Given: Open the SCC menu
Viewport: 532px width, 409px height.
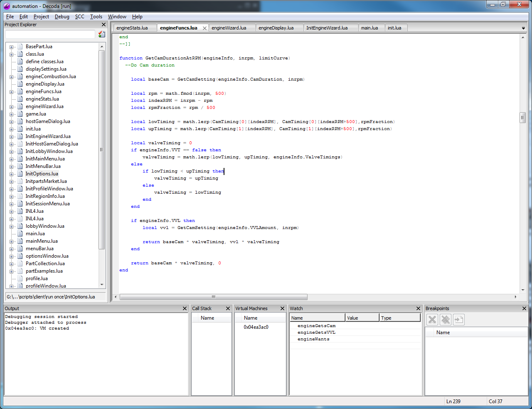Looking at the screenshot, I should [x=80, y=17].
